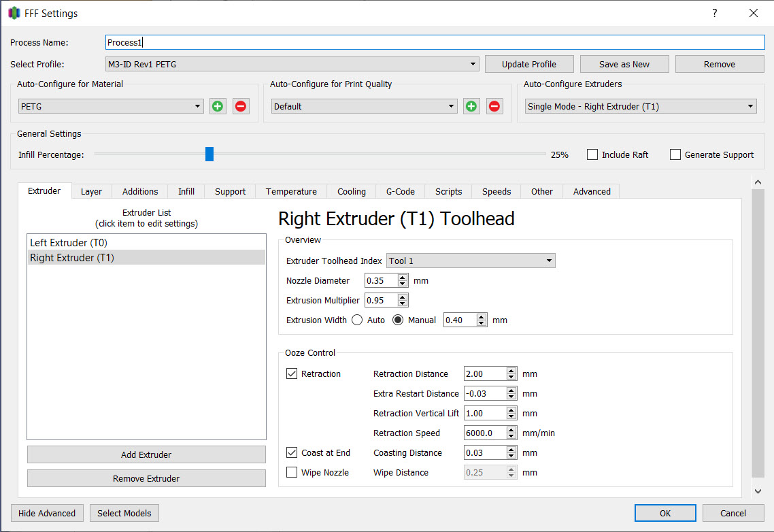Click the Add Extruder button
This screenshot has height=532, width=774.
pyautogui.click(x=146, y=454)
